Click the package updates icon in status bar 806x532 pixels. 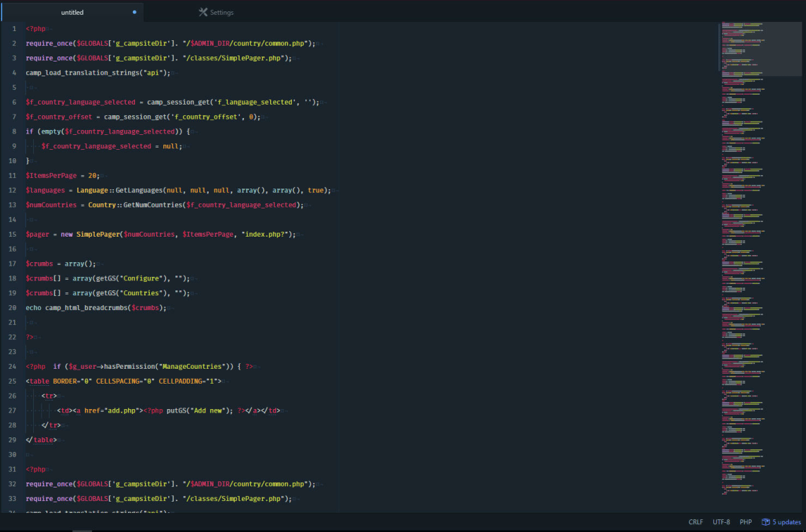click(766, 521)
